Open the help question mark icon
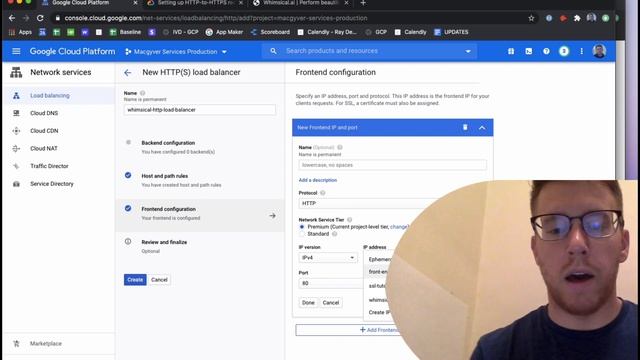Viewport: 640px width, 360px height. [x=546, y=51]
